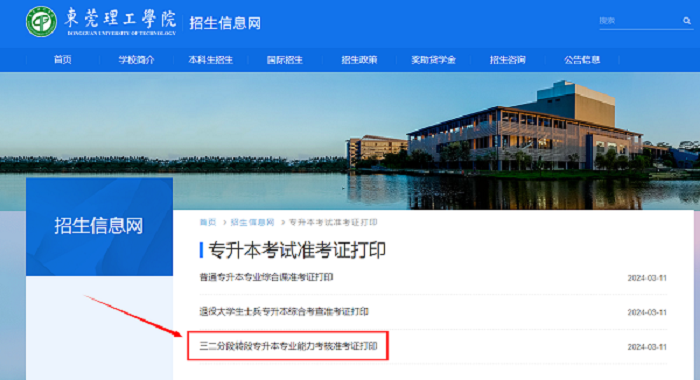Click the 招生信息网 breadcrumb link
This screenshot has width=700, height=380.
pos(252,222)
